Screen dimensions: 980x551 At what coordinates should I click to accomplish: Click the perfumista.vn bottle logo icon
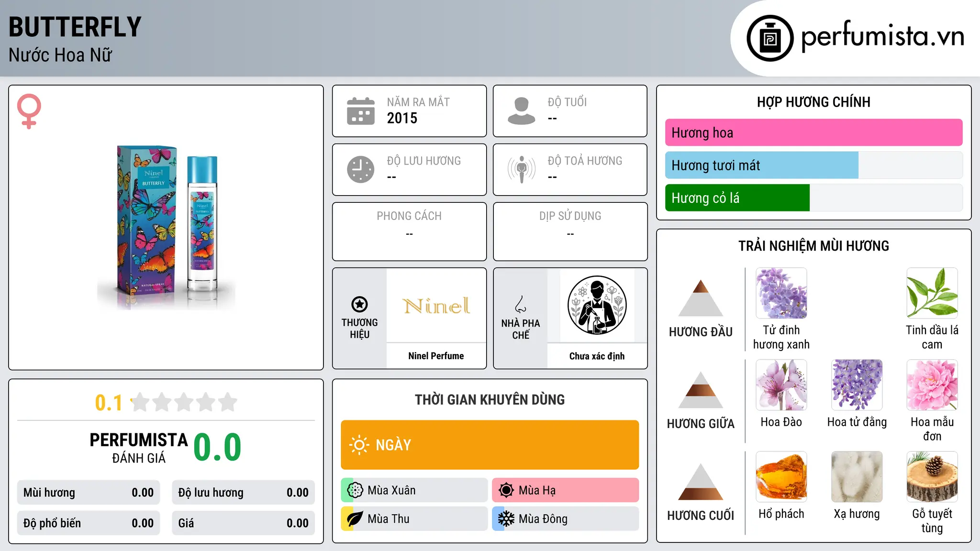(x=770, y=38)
